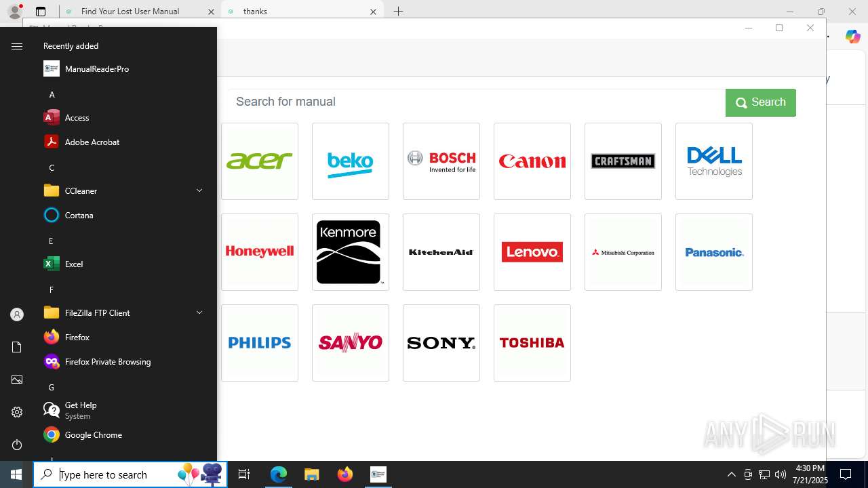
Task: Open the Honeywell brand tile
Action: tap(260, 252)
